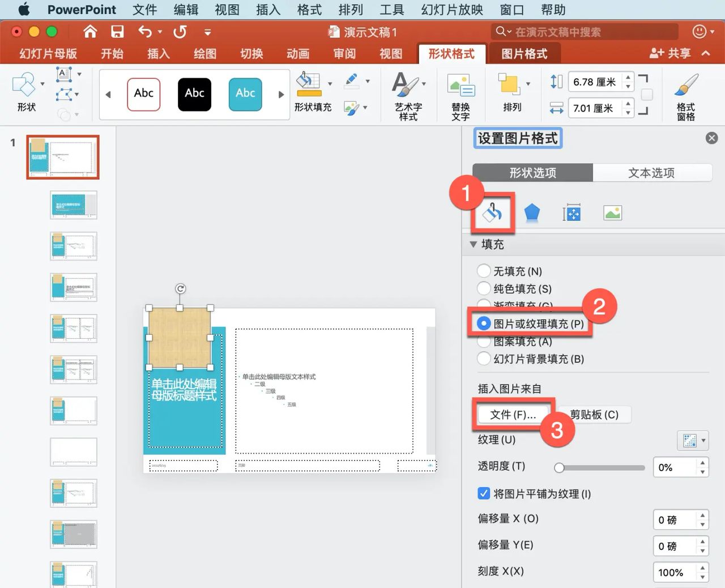Screen dimensions: 725x588
Task: Click the Size and Properties icon
Action: click(x=572, y=212)
